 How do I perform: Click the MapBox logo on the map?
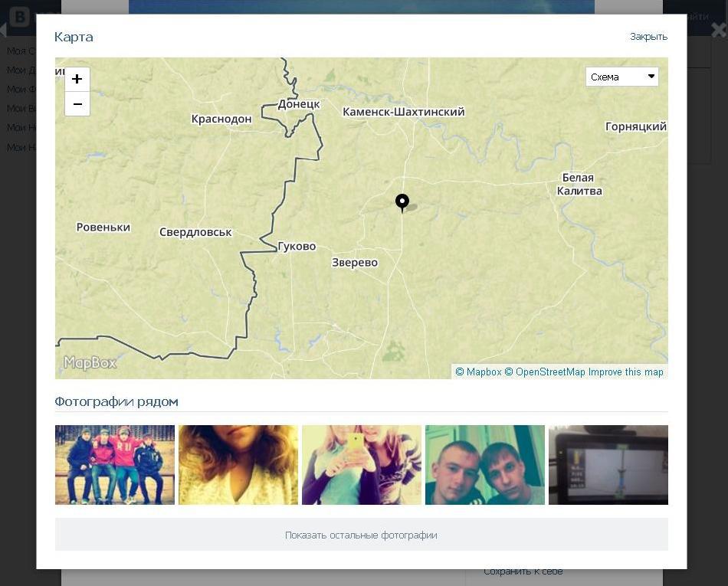point(90,363)
